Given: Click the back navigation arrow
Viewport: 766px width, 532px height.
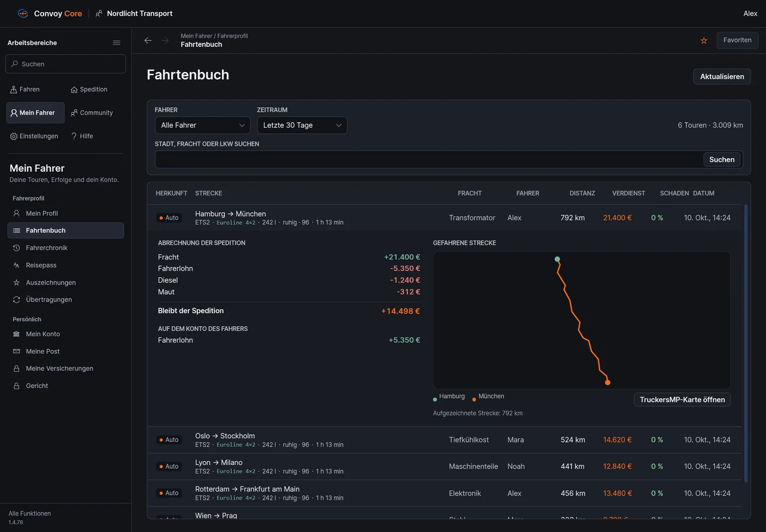Looking at the screenshot, I should pos(148,40).
